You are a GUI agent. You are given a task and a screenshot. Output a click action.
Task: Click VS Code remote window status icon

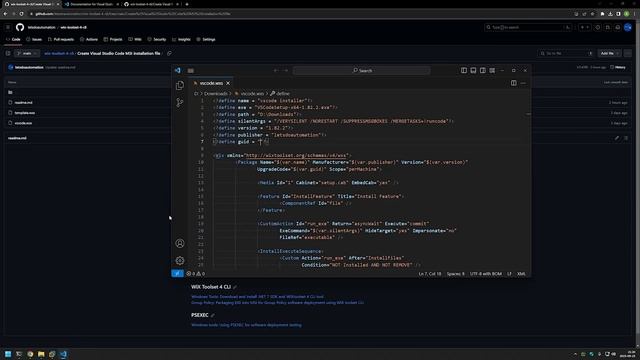[178, 273]
